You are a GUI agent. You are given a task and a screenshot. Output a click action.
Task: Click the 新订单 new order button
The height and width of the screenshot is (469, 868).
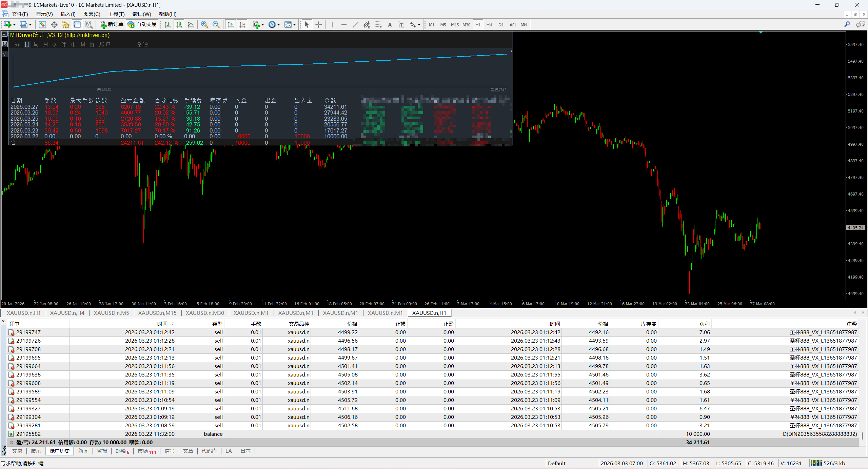pyautogui.click(x=112, y=24)
